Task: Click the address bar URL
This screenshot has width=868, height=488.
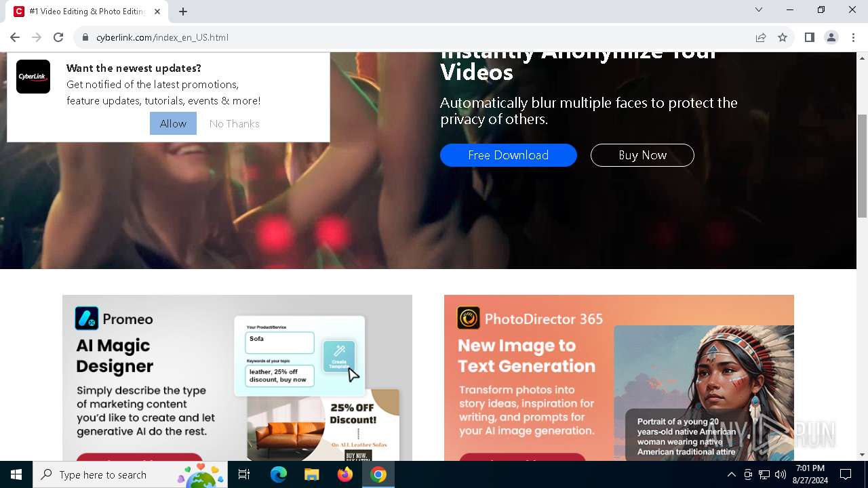Action: click(162, 37)
